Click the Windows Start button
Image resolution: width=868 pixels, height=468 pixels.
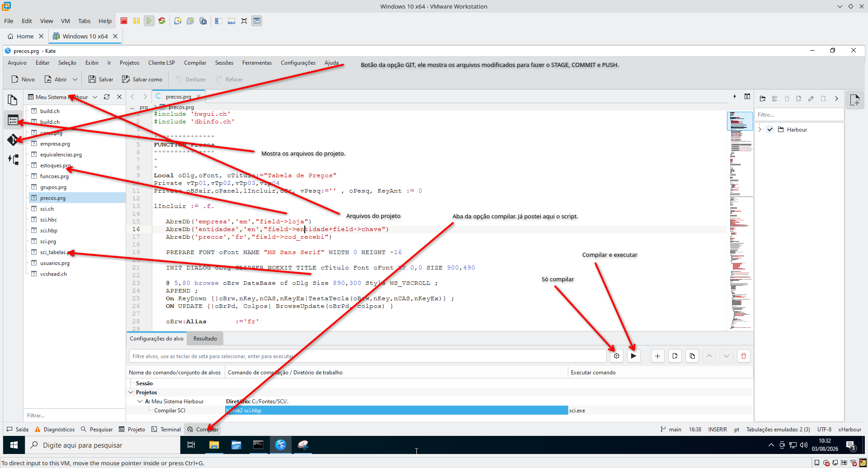click(x=14, y=445)
